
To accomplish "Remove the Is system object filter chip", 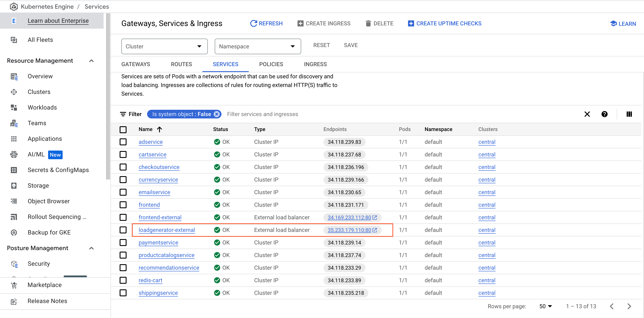I will 216,114.
